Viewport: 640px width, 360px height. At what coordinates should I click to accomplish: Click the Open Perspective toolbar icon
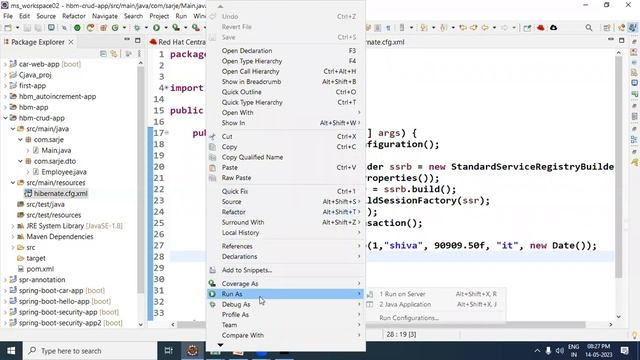(607, 28)
